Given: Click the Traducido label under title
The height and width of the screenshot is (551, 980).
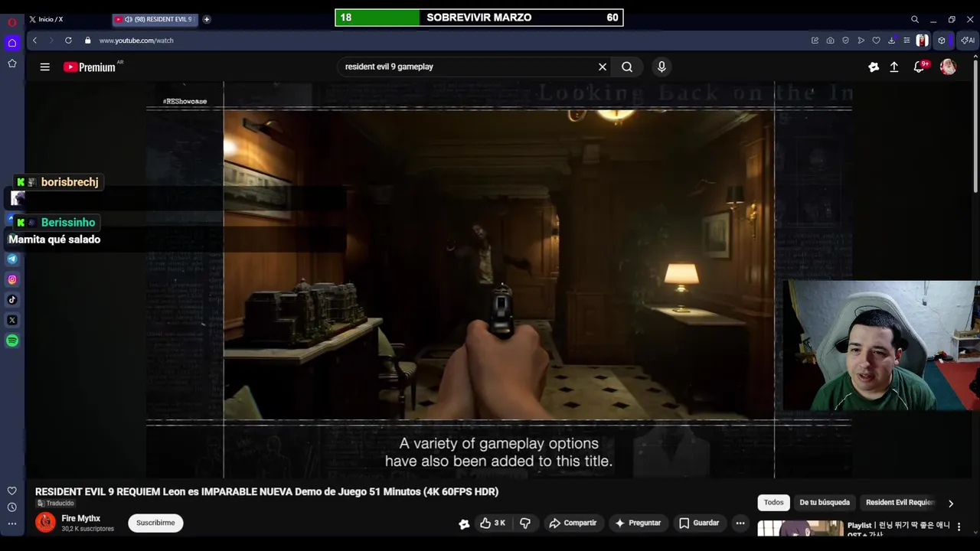Looking at the screenshot, I should pyautogui.click(x=56, y=503).
